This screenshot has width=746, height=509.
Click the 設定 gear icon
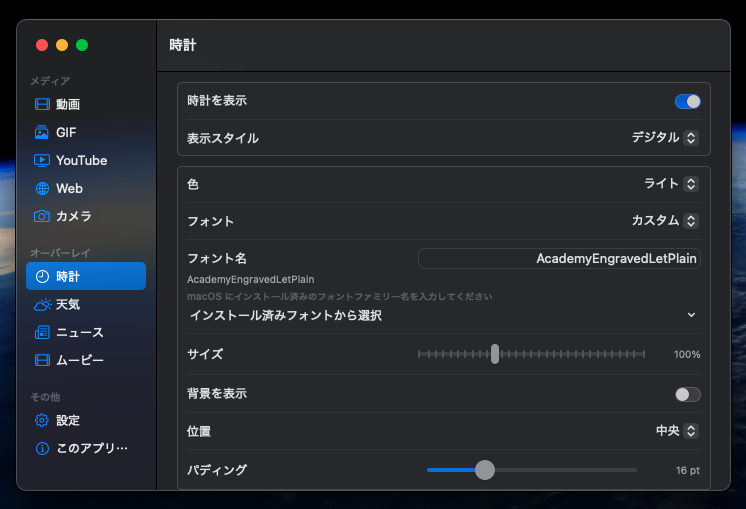[42, 420]
